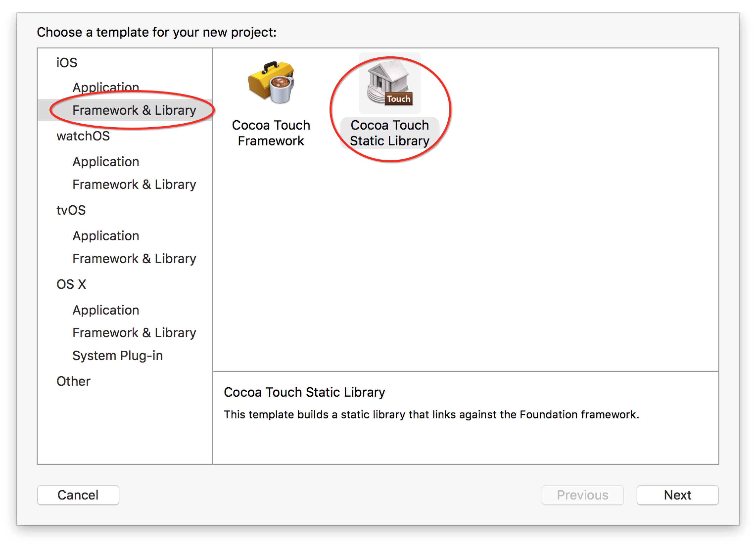Click the iOS section header
The image size is (756, 546).
click(x=67, y=63)
